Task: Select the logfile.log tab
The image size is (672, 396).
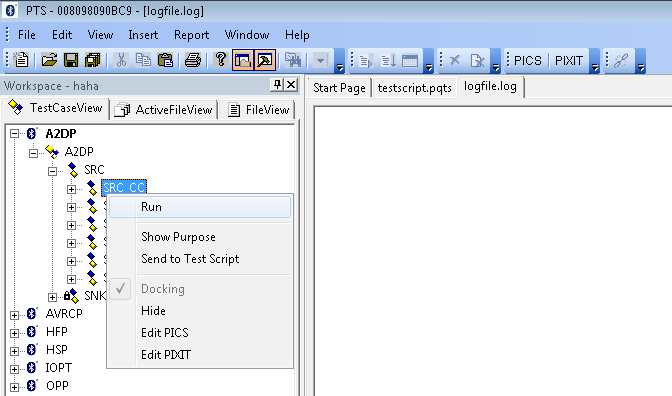Action: tap(490, 87)
